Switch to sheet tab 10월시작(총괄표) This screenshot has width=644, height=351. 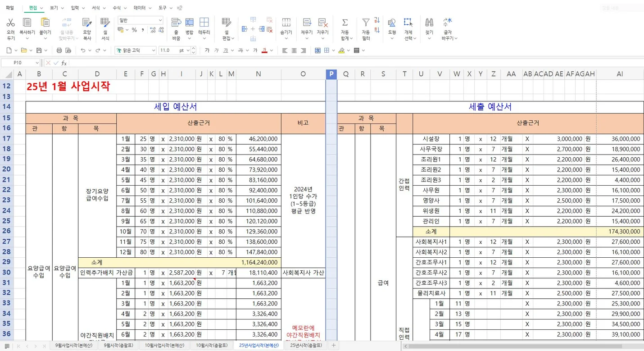212,346
